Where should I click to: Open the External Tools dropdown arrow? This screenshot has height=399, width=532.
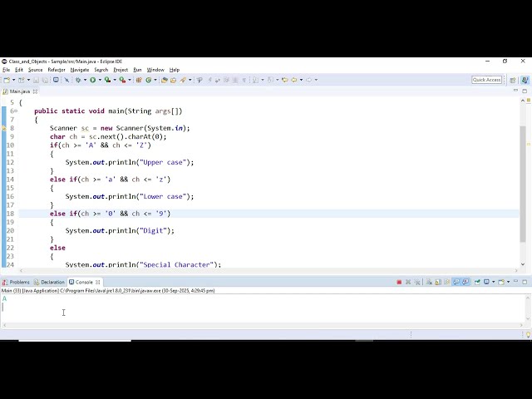coord(130,80)
